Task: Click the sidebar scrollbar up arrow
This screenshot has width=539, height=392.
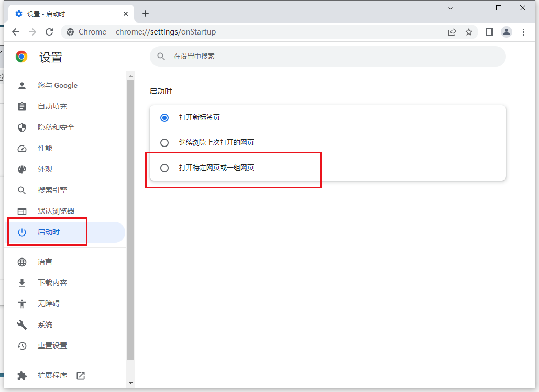Action: point(130,76)
